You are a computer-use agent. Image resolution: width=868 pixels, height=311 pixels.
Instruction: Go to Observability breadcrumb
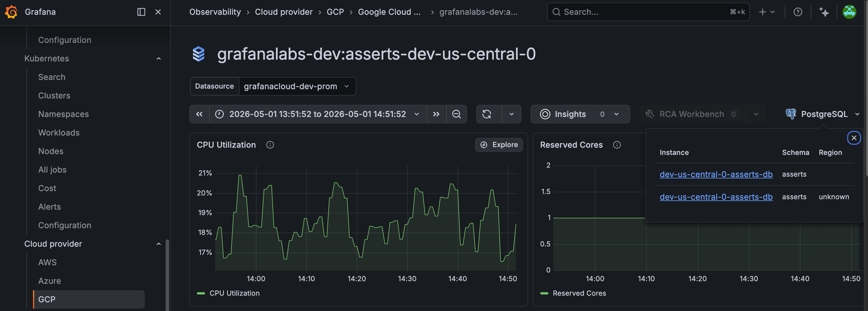pyautogui.click(x=215, y=12)
